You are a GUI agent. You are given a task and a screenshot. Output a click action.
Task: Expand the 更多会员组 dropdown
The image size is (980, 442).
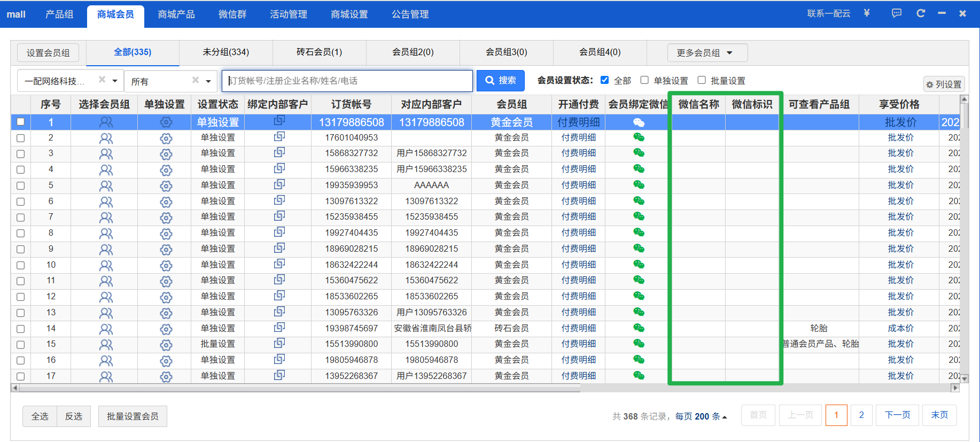coord(707,52)
